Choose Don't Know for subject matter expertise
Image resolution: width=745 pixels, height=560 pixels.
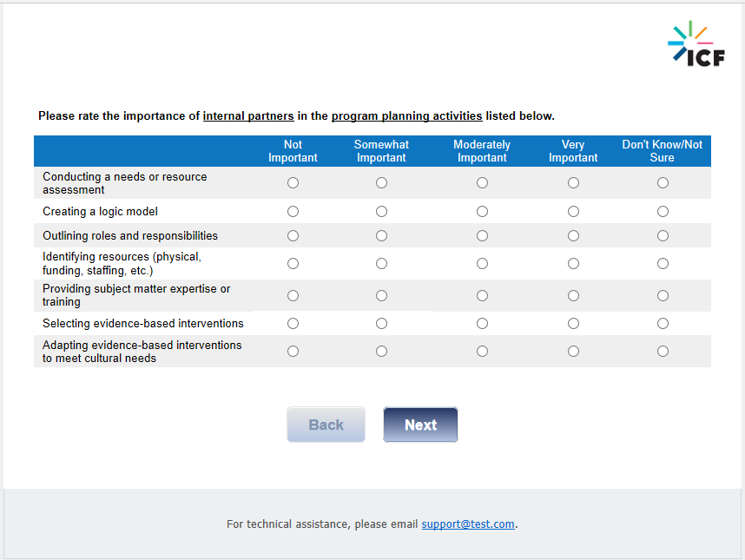click(663, 296)
